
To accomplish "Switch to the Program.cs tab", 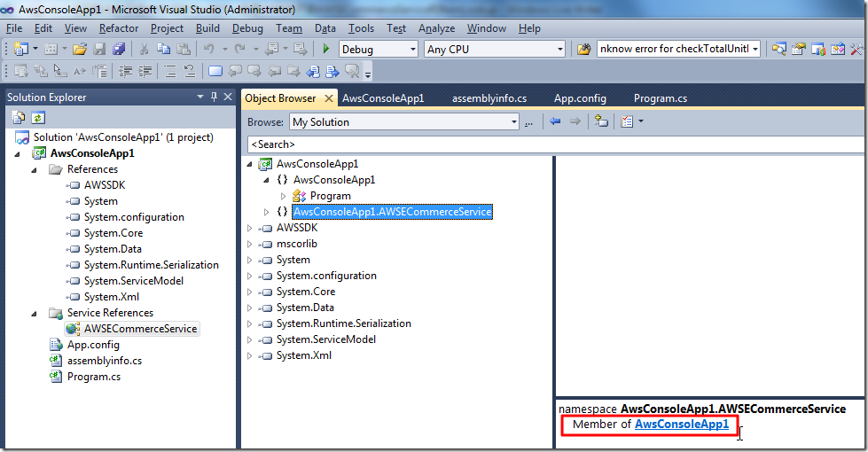I will [661, 98].
